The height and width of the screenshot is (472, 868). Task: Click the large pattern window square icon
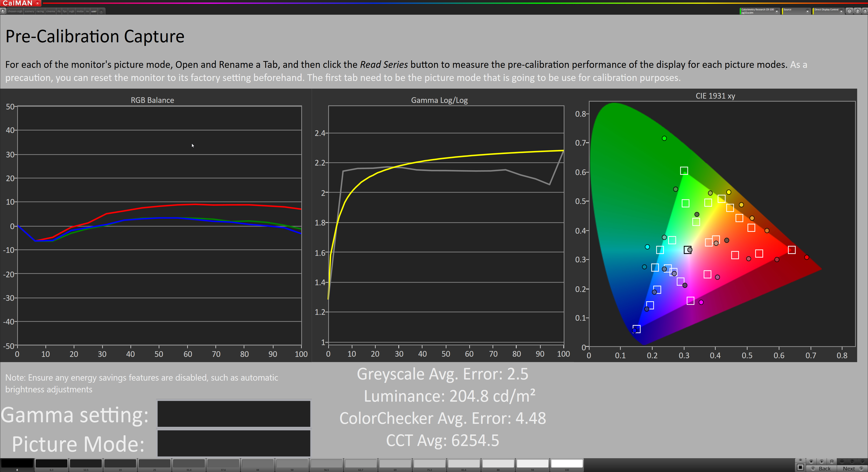800,467
